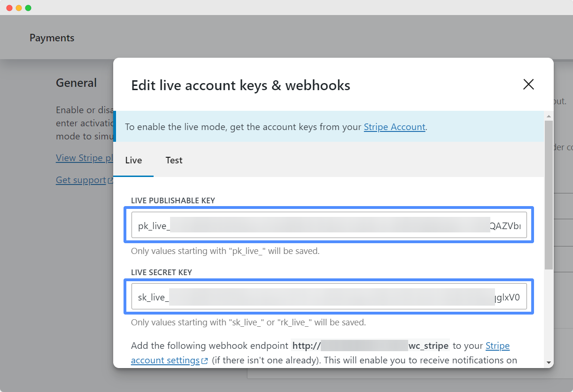Switch to the Test tab
Screen dimensions: 573x392
coord(174,160)
